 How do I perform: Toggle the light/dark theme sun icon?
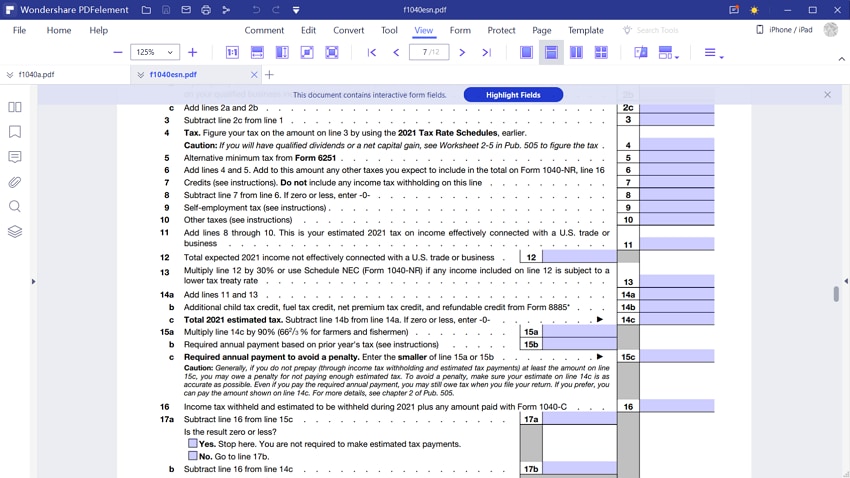click(x=754, y=10)
